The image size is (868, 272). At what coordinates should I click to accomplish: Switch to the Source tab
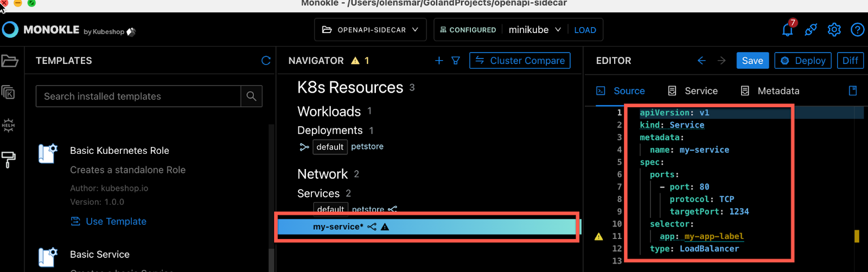point(621,91)
